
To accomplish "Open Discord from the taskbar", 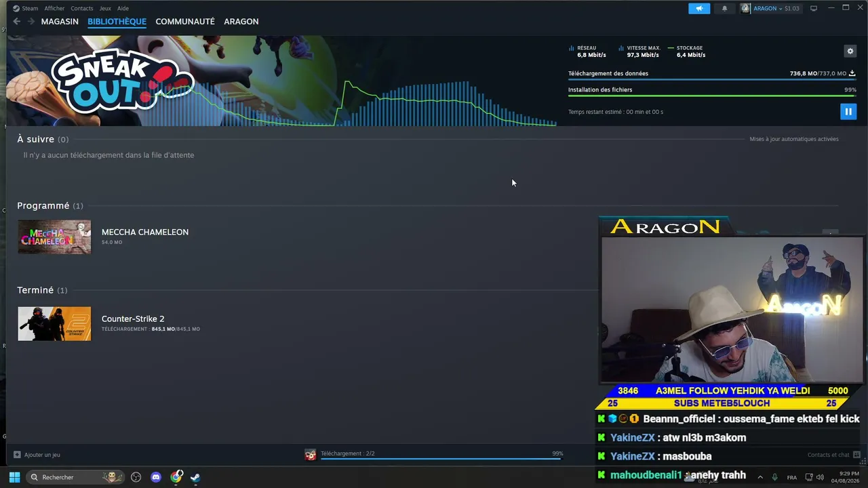I will (x=156, y=477).
